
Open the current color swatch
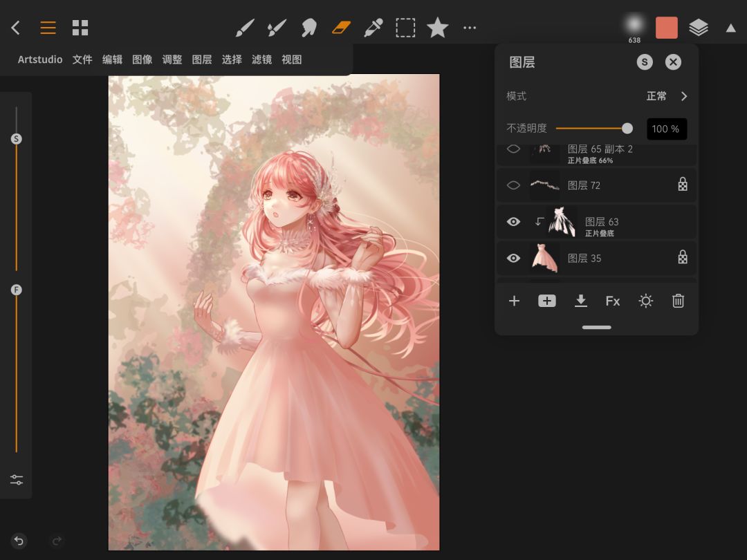click(x=667, y=28)
